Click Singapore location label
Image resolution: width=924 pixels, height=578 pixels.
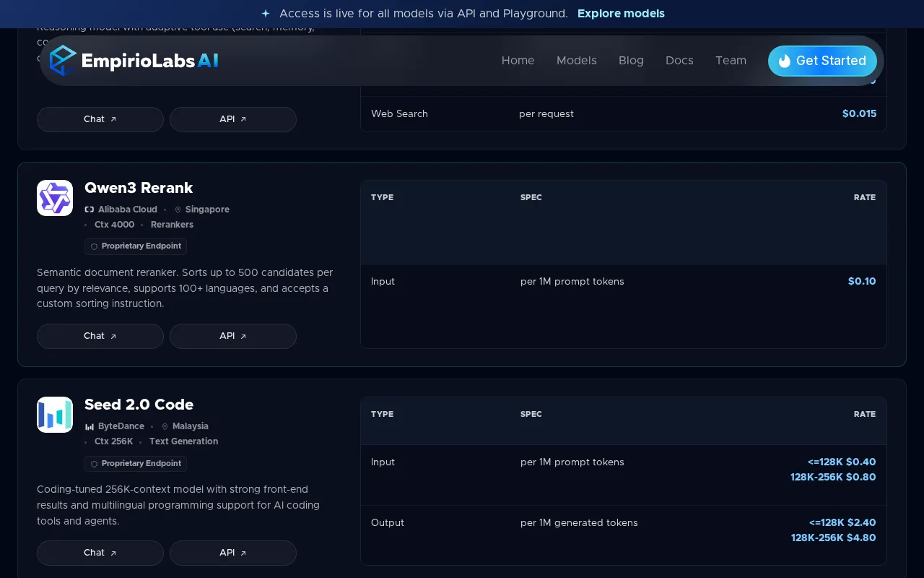pyautogui.click(x=207, y=210)
